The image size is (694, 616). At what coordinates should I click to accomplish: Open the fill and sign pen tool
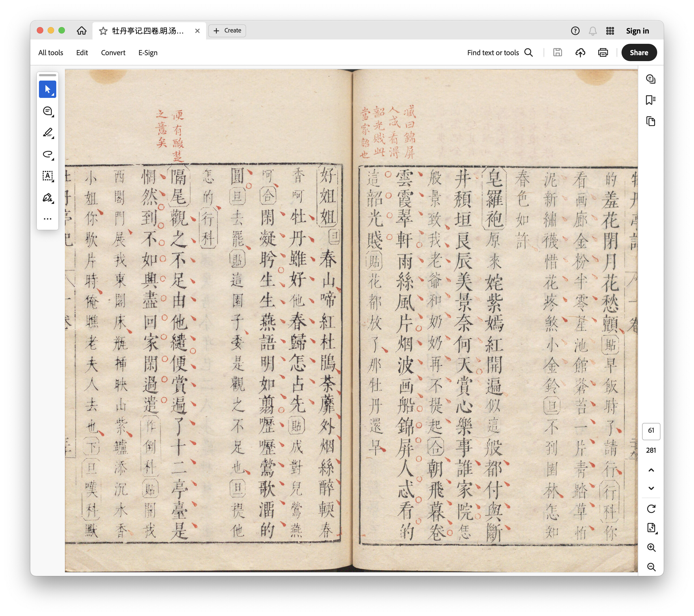tap(47, 197)
